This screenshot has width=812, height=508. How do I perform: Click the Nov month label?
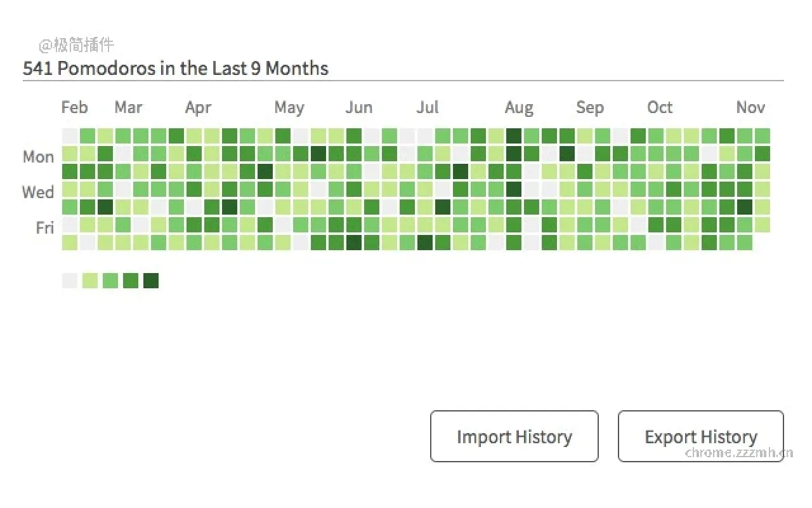click(x=750, y=107)
